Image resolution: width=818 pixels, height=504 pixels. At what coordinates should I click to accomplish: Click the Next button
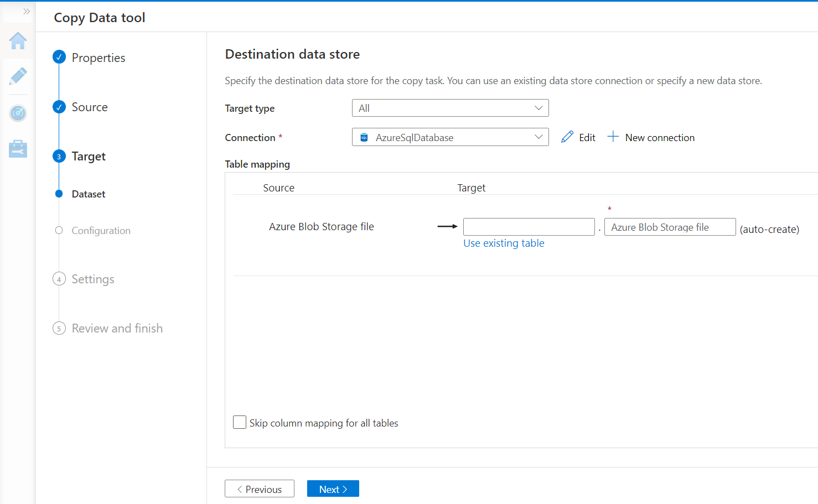click(333, 489)
